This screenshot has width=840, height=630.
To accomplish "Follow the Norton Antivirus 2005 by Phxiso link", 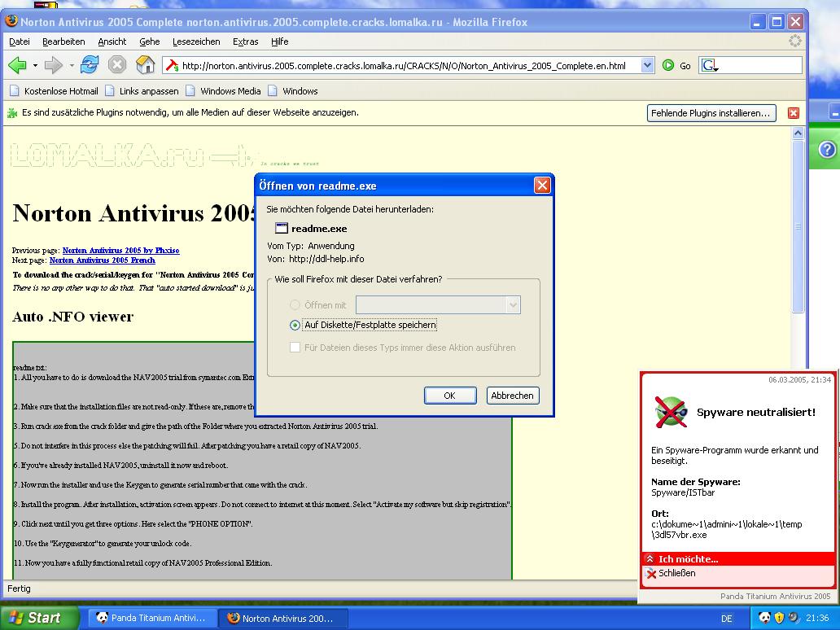I will coord(121,250).
